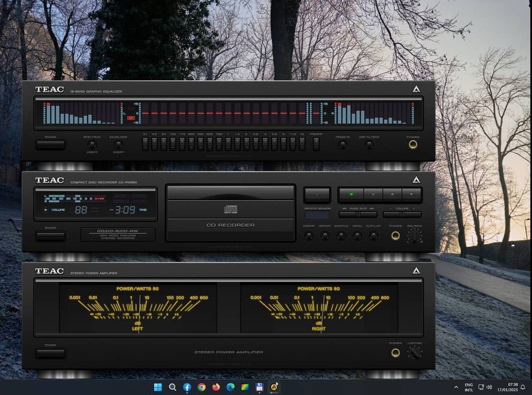Click the 16 kHz equalizer band slider
532x395 pixels.
(x=302, y=144)
